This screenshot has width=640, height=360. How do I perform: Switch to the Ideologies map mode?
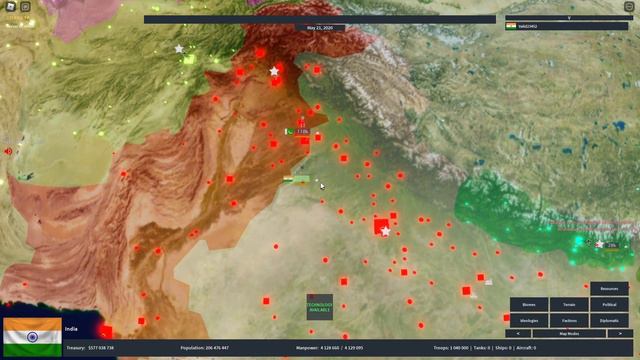click(529, 320)
